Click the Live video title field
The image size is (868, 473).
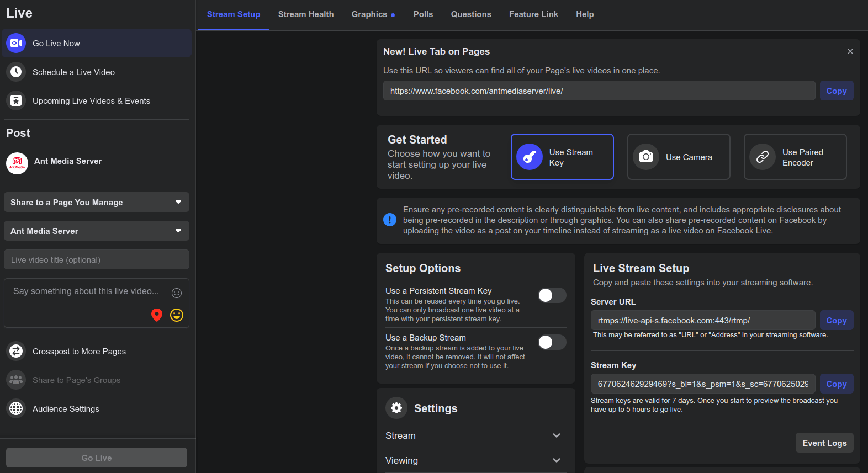[97, 259]
